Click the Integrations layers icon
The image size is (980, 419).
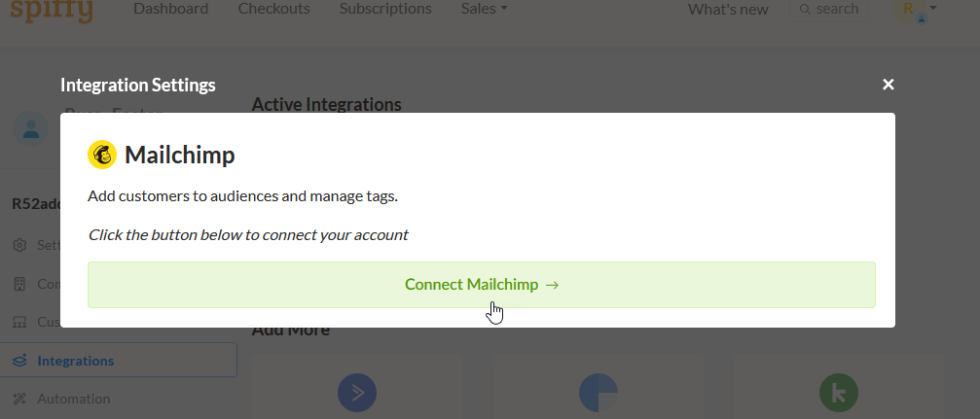click(19, 361)
